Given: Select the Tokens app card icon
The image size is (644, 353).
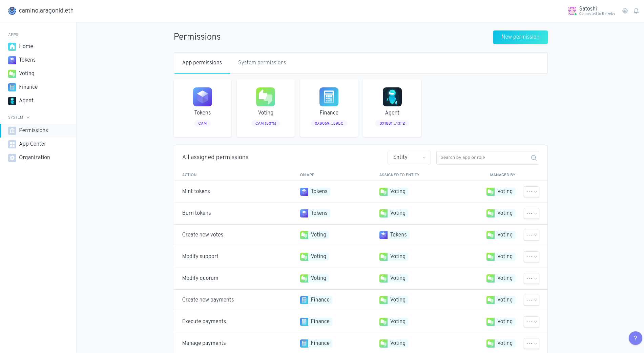Looking at the screenshot, I should [x=203, y=97].
